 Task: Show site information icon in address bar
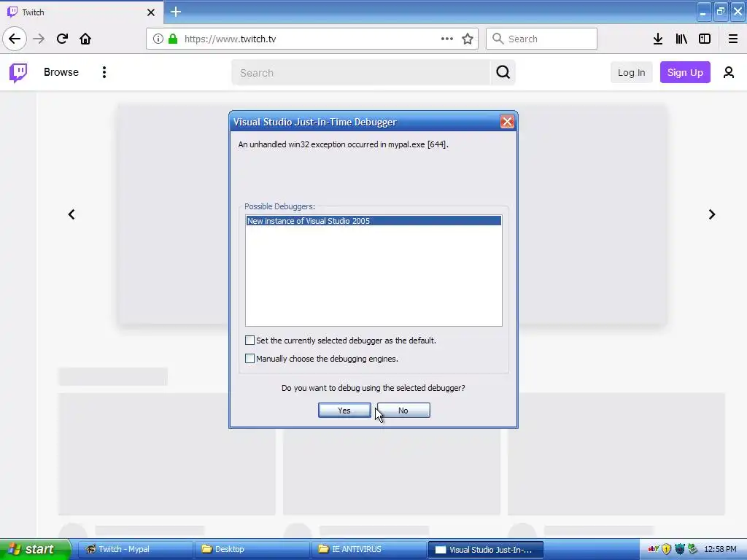[x=158, y=39]
